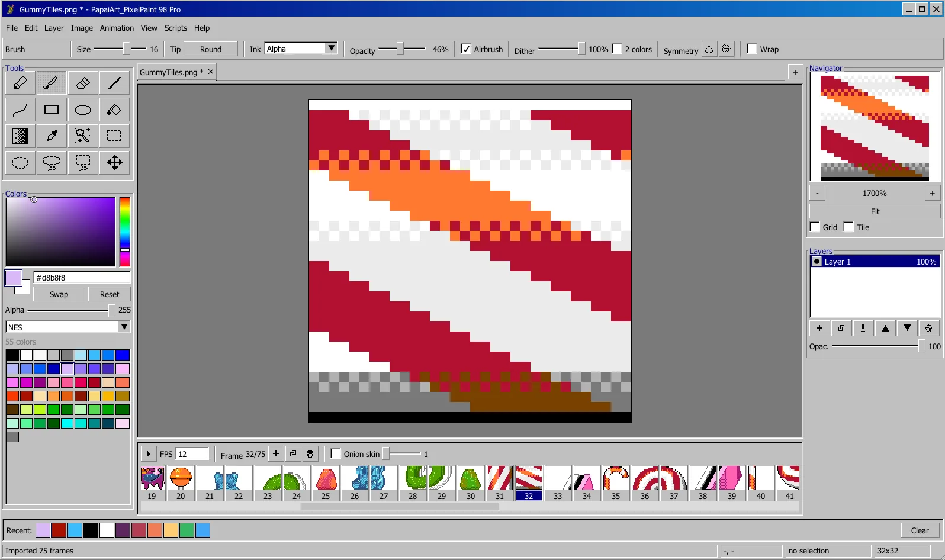The image size is (945, 560).
Task: Delete the layer with trash icon
Action: point(928,328)
